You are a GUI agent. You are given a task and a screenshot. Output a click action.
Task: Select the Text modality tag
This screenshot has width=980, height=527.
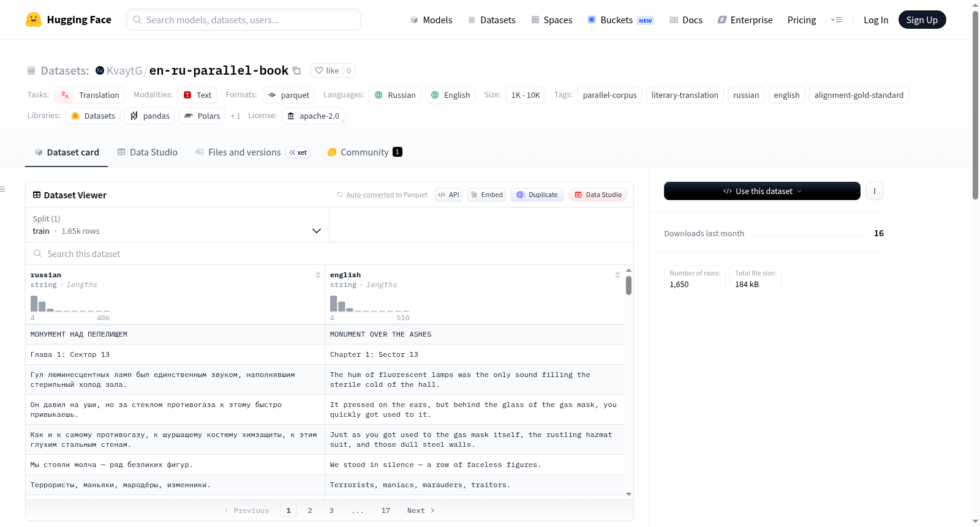(197, 95)
